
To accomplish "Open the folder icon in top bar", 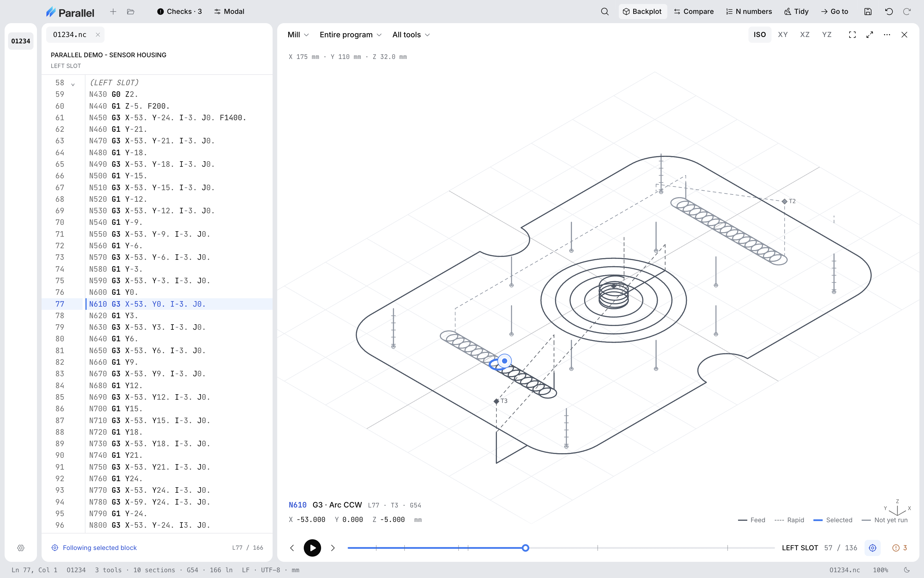I will point(131,12).
